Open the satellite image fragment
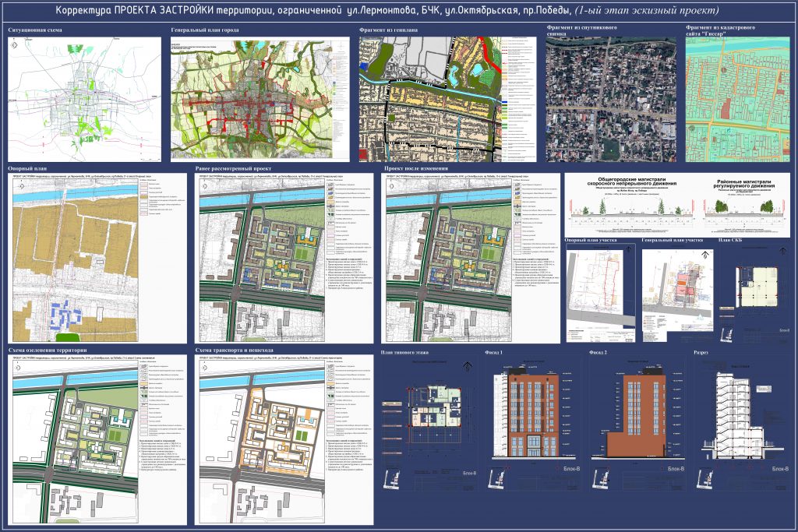Image resolution: width=798 pixels, height=532 pixels. pyautogui.click(x=611, y=99)
